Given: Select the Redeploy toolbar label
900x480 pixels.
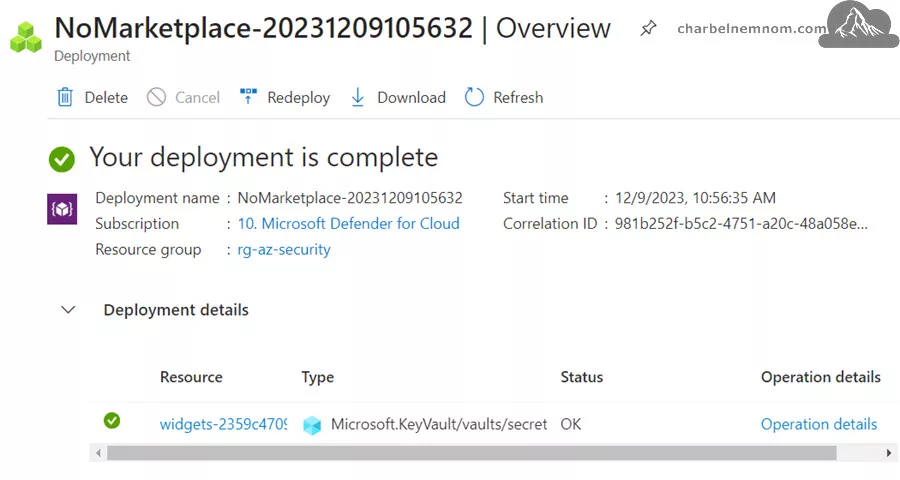Looking at the screenshot, I should click(x=298, y=98).
